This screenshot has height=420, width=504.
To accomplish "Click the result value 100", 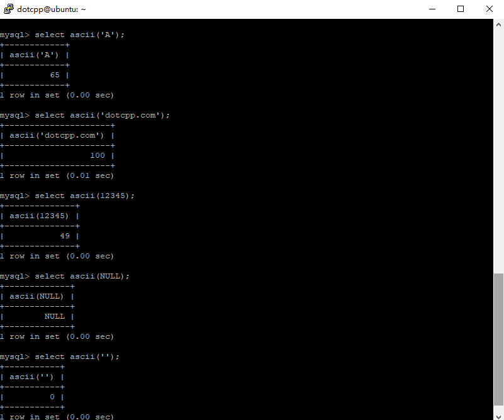I will [x=98, y=155].
